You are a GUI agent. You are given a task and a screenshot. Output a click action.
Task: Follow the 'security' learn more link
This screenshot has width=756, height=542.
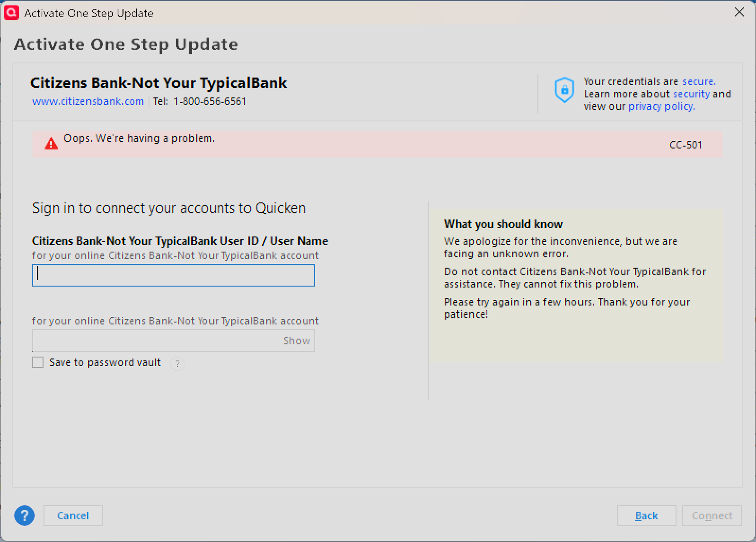click(691, 94)
